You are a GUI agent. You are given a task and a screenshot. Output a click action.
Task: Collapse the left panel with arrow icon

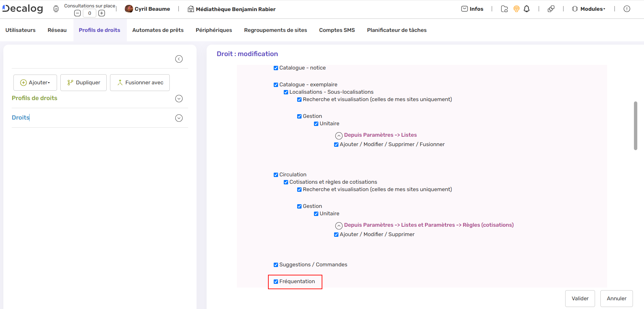pyautogui.click(x=179, y=59)
